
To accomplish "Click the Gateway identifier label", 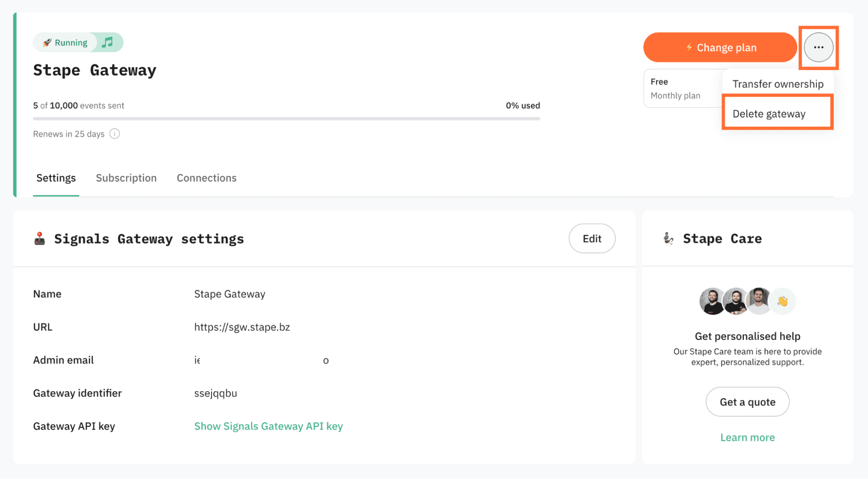I will tap(77, 393).
